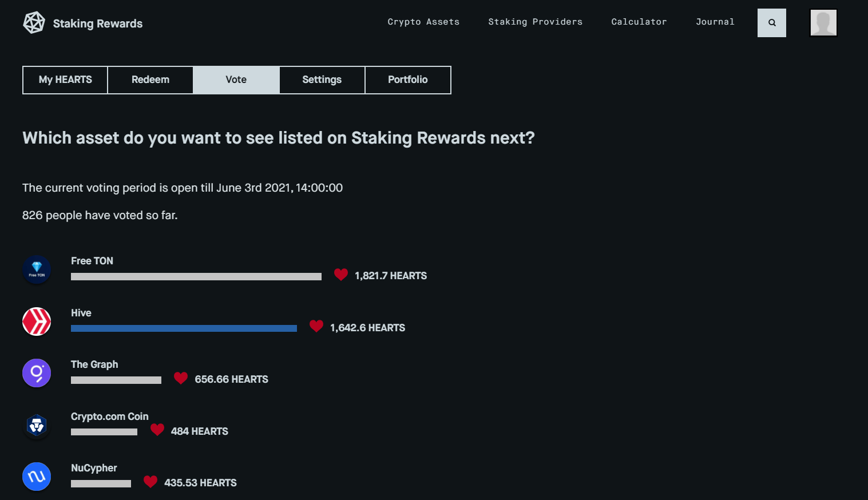Go to Crypto Assets in navigation
Screen dimensions: 868x500
point(423,22)
